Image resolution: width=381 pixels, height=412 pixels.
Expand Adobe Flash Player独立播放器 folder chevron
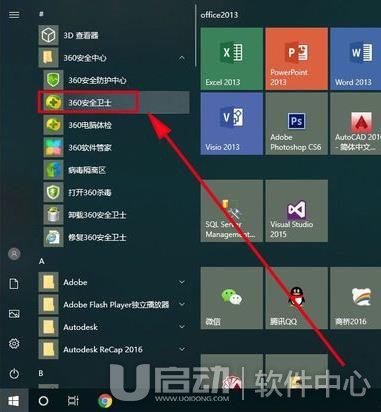click(x=182, y=304)
